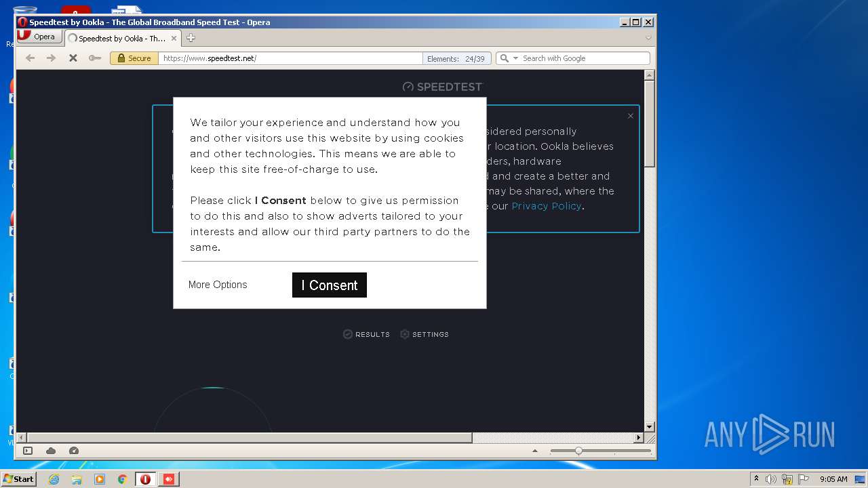Open the search engine dropdown arrow

[x=515, y=58]
